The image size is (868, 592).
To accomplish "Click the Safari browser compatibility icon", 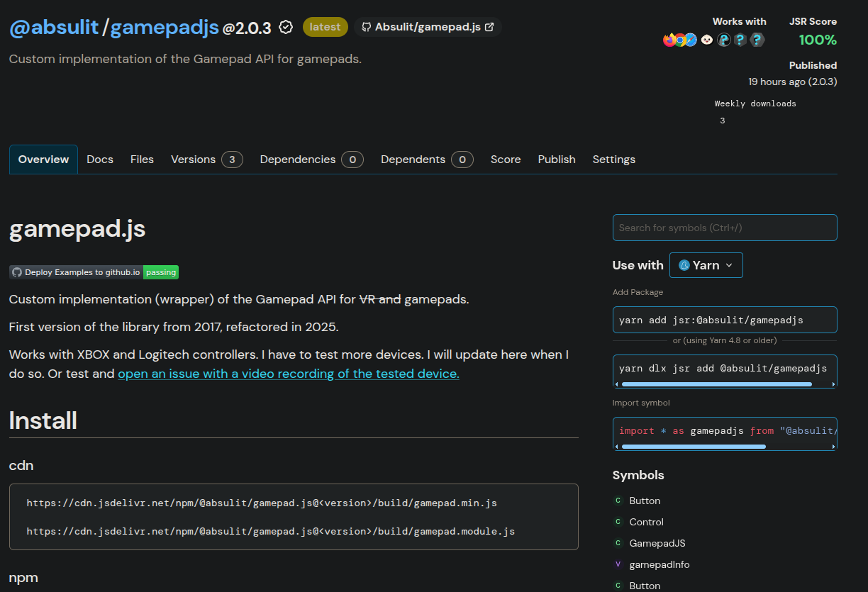I will coord(690,40).
